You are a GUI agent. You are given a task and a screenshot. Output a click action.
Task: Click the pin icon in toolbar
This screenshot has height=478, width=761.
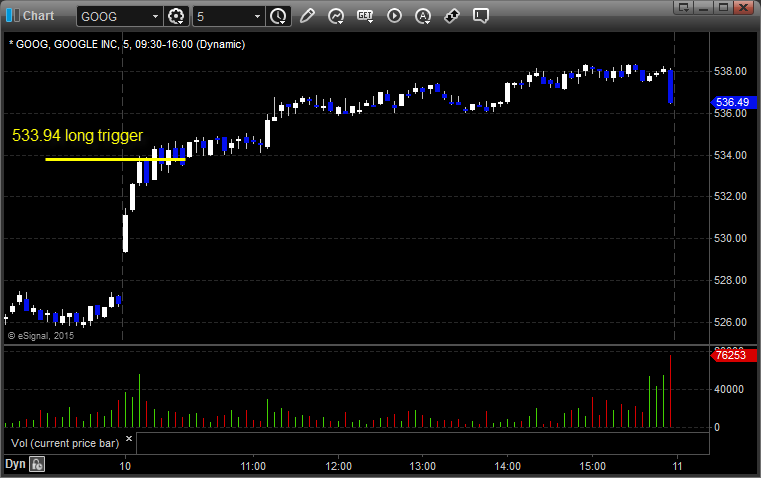click(452, 16)
